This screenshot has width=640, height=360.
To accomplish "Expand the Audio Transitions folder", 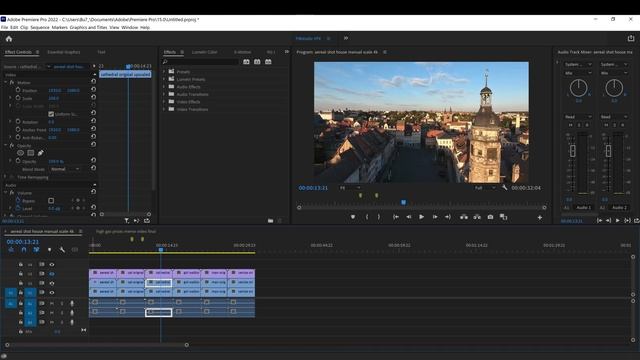I will coord(164,94).
